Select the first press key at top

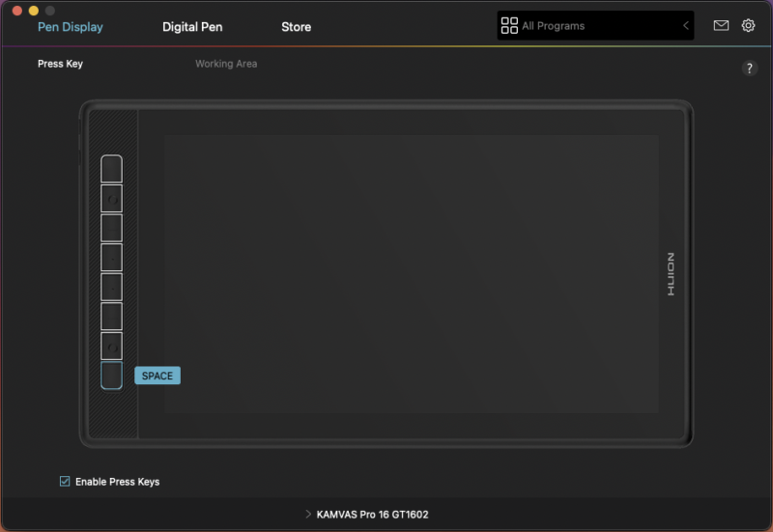(111, 169)
